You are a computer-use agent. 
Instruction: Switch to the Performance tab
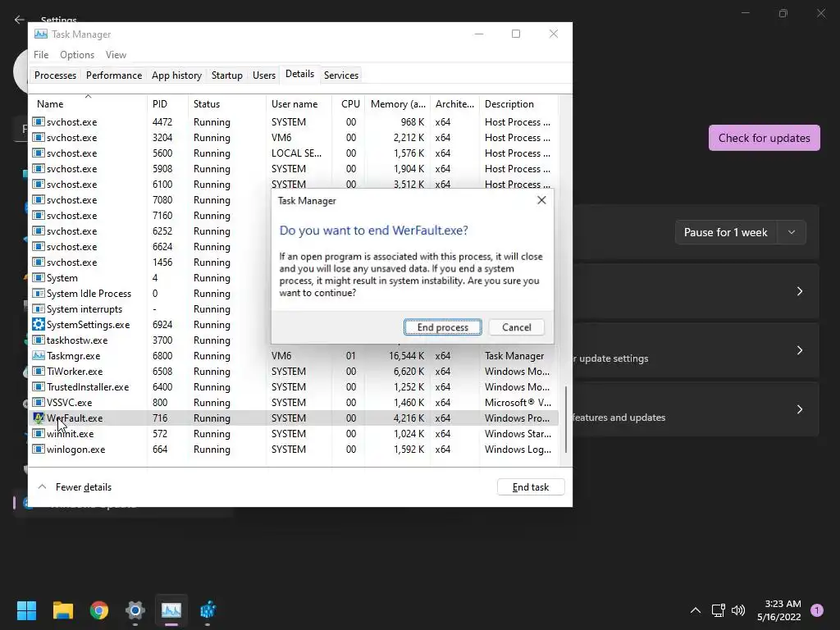click(113, 75)
